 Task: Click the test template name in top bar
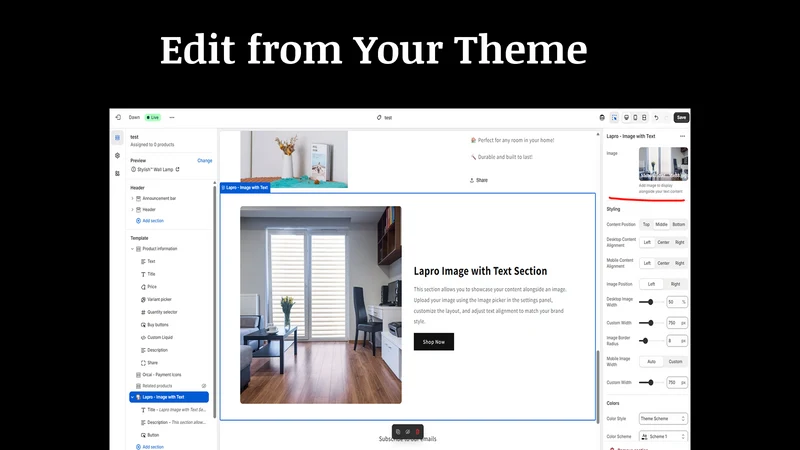click(x=385, y=117)
